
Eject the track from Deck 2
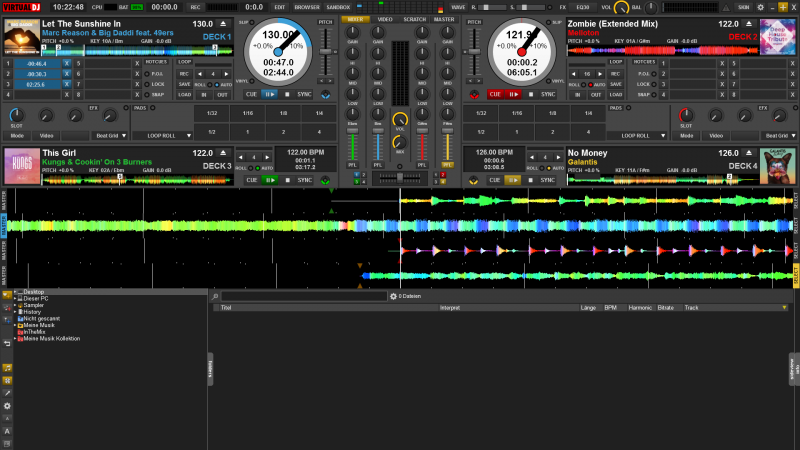[749, 24]
